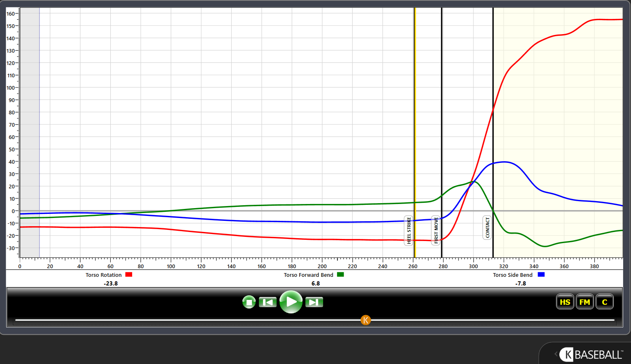Click the Torso Side Bend legend label
631x364 pixels.
click(512, 275)
